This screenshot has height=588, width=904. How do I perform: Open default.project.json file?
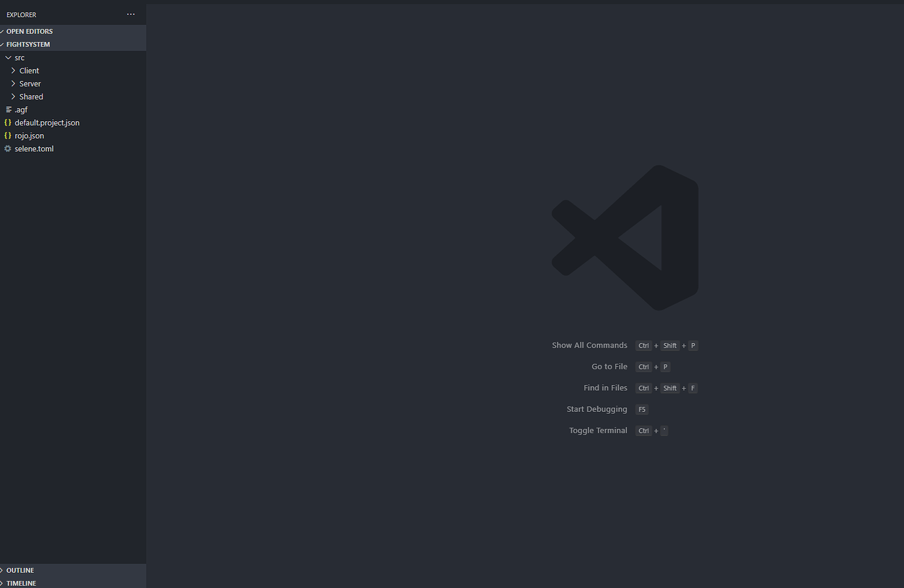[x=47, y=123]
